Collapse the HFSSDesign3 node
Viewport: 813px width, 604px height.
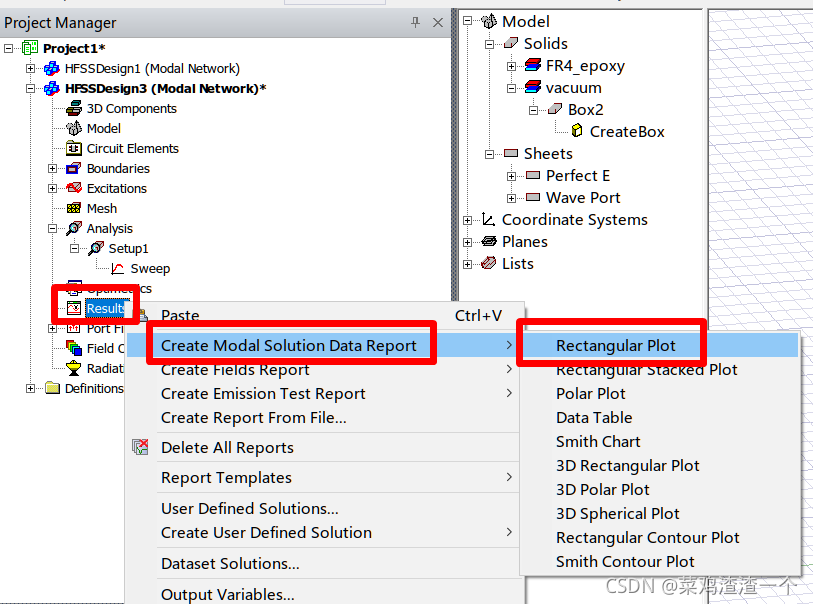pos(30,89)
